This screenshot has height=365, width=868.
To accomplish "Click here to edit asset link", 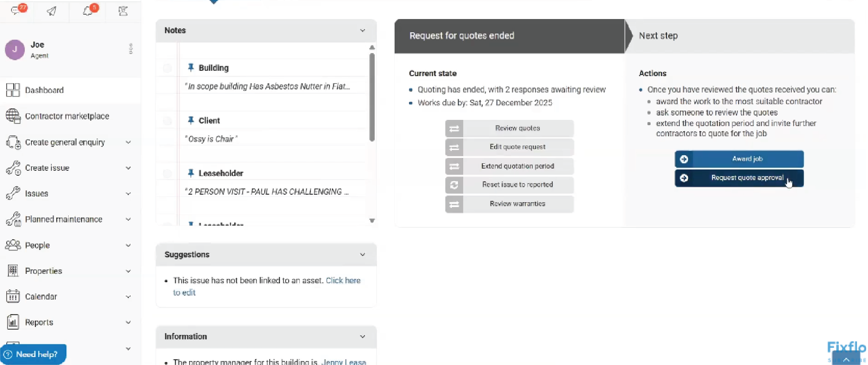I will tap(343, 280).
